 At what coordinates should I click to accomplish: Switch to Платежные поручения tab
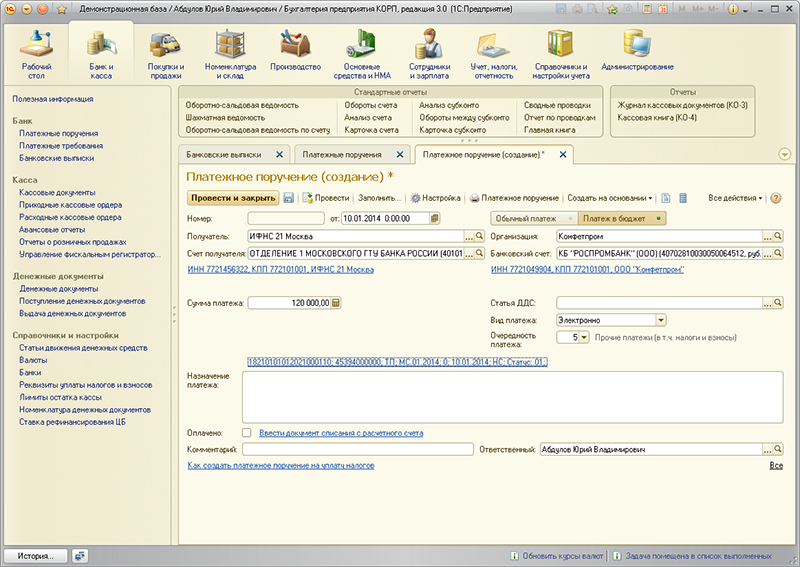pos(342,154)
